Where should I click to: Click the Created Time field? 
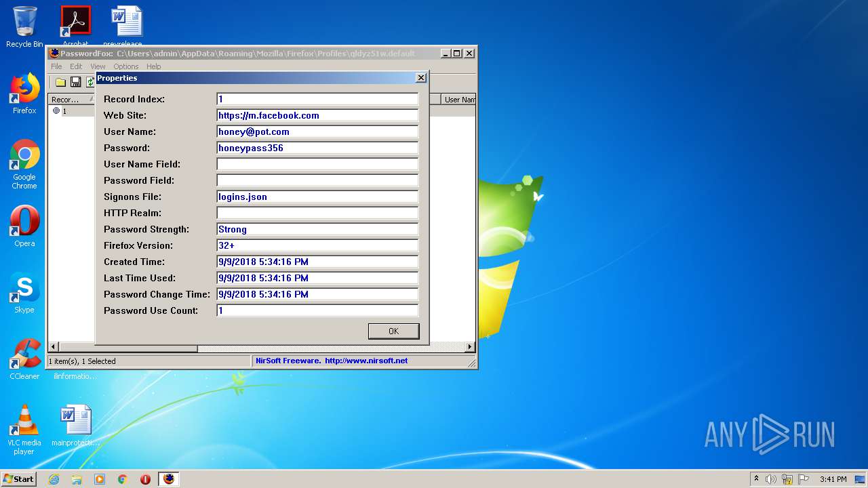(317, 262)
